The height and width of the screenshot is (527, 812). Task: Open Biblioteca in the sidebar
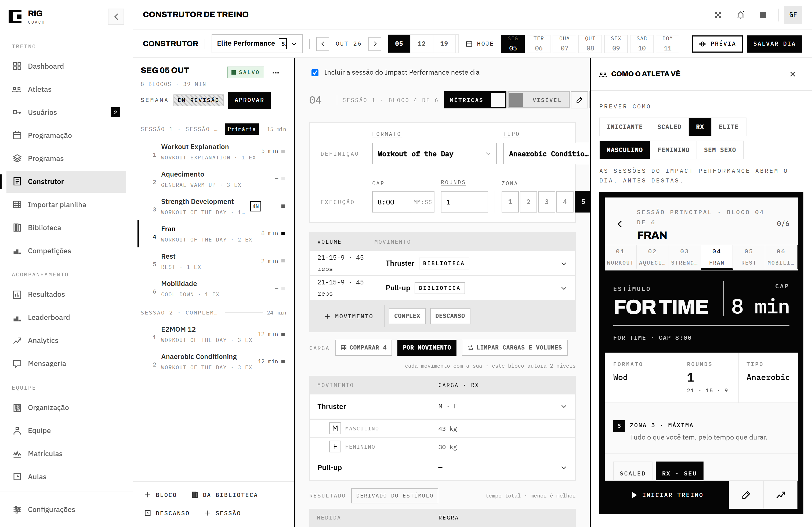tap(44, 228)
